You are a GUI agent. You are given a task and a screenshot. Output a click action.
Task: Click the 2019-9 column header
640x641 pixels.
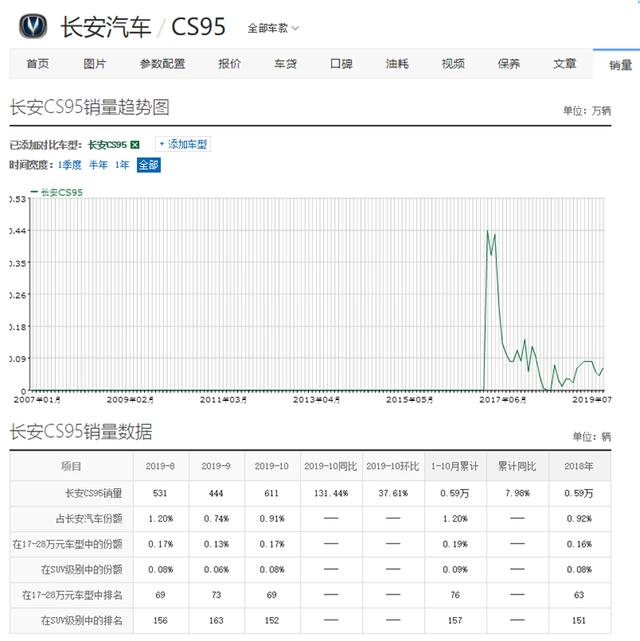tap(216, 466)
